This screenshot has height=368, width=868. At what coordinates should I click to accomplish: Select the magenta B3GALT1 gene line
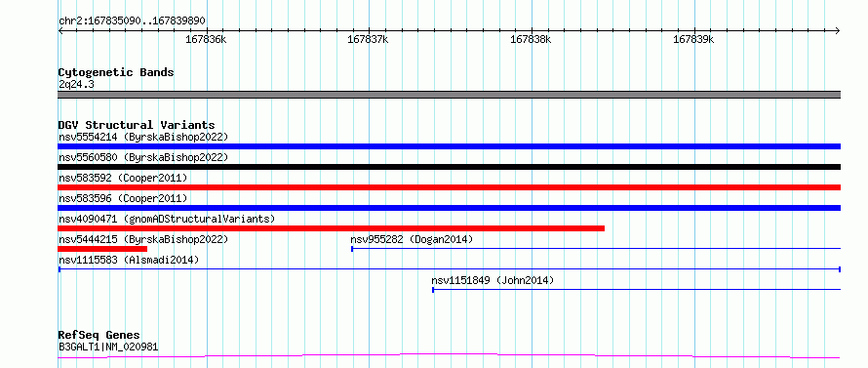pyautogui.click(x=449, y=355)
